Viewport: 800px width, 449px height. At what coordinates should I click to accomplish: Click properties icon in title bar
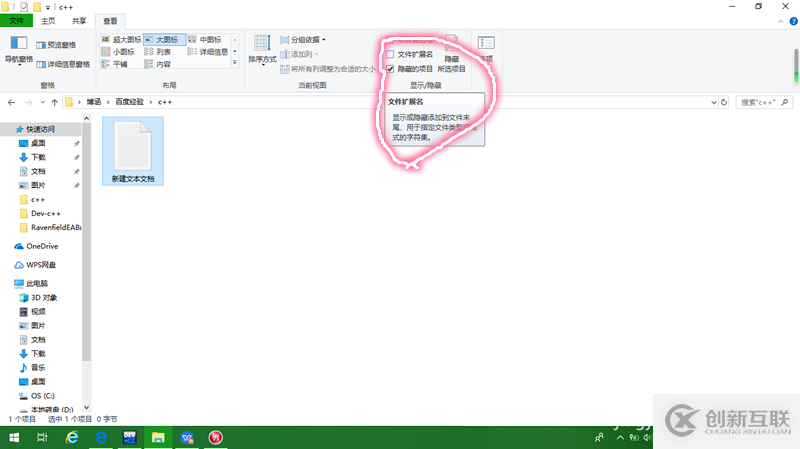[x=24, y=7]
